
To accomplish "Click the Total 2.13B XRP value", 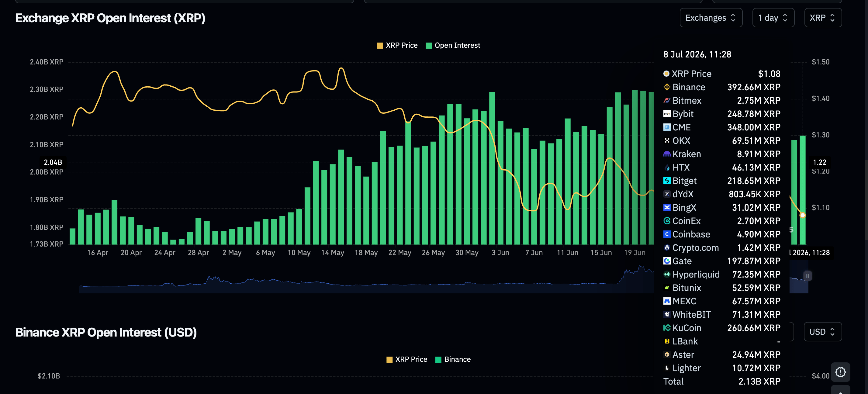I will click(x=759, y=382).
